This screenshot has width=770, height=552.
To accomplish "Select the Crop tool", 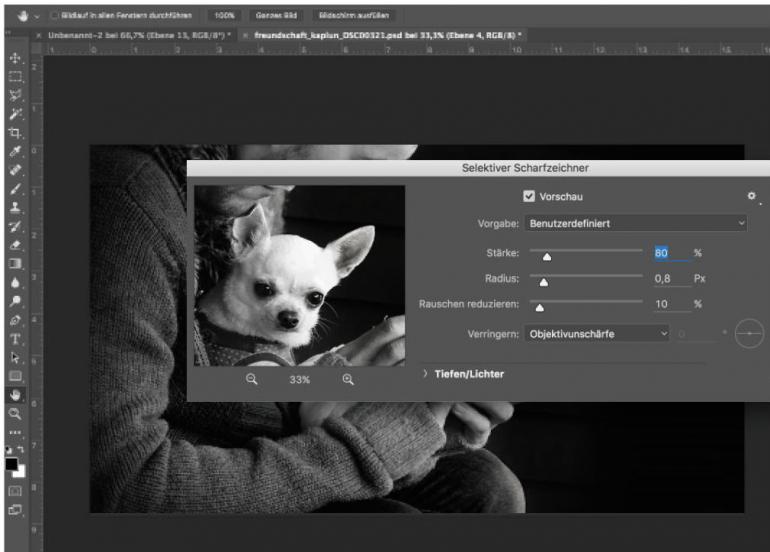I will click(15, 133).
